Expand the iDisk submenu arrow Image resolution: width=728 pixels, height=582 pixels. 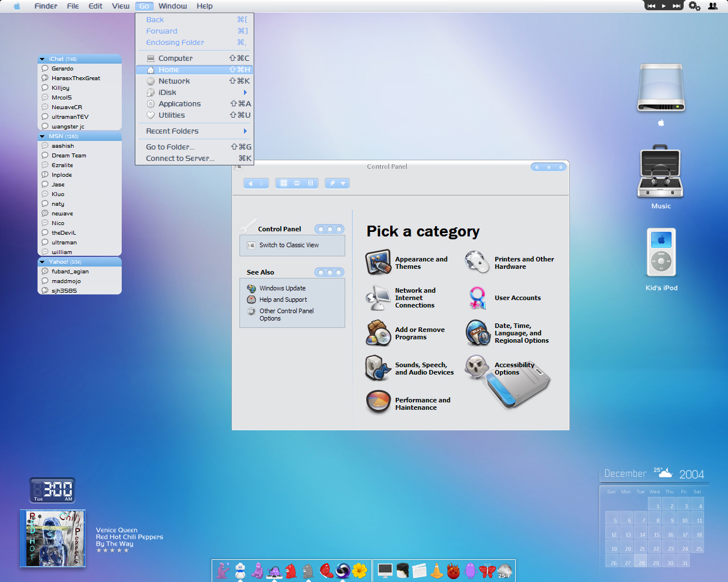[245, 92]
